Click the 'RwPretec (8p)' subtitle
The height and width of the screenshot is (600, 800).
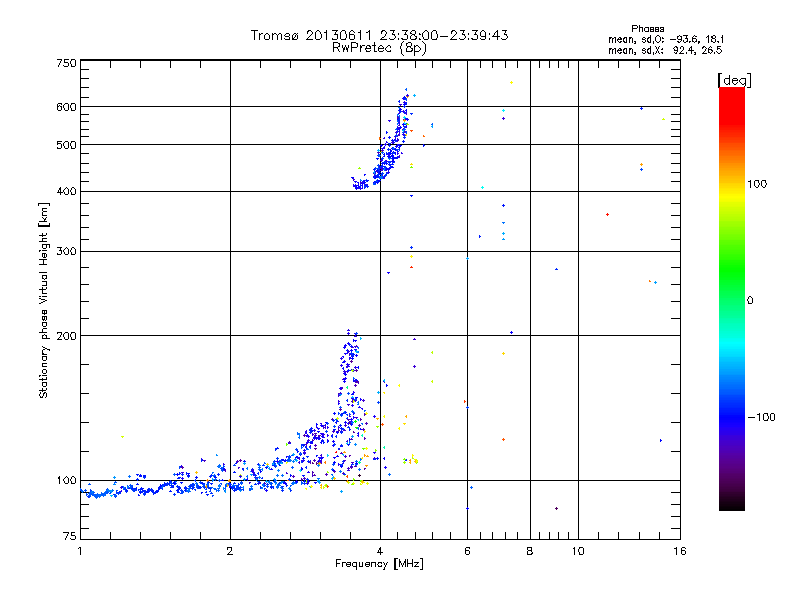pyautogui.click(x=379, y=48)
